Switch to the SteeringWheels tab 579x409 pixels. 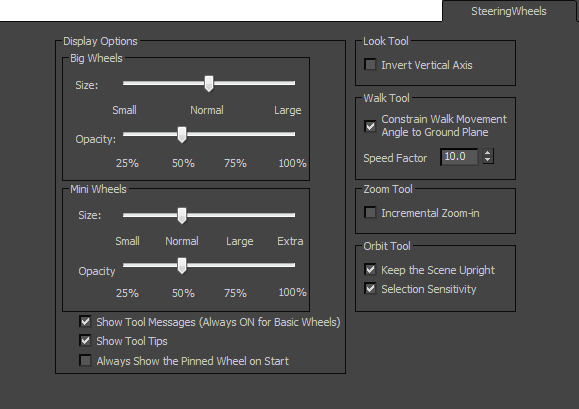point(508,11)
